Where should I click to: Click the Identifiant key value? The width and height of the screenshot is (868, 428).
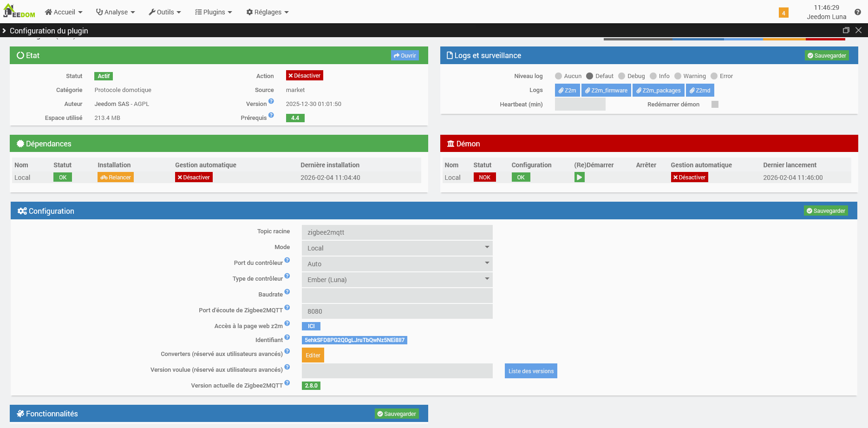pos(354,340)
